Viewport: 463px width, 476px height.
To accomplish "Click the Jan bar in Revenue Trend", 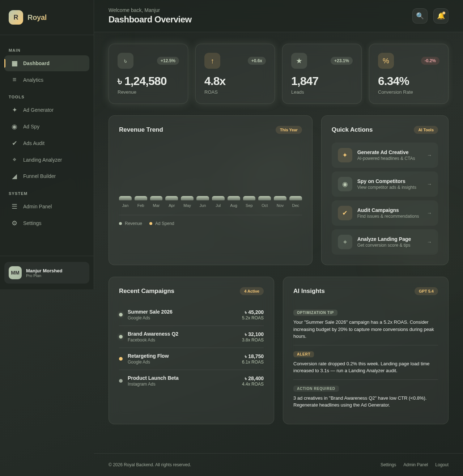I will [125, 198].
